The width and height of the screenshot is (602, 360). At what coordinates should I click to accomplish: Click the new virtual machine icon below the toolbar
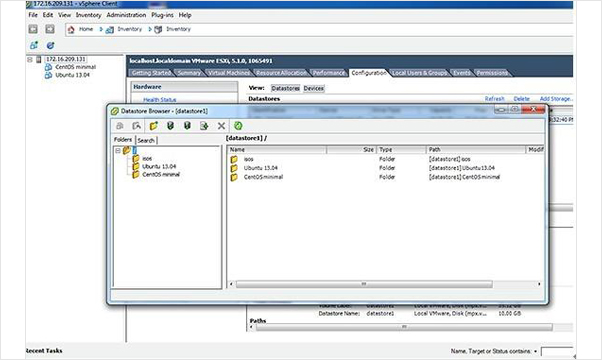pyautogui.click(x=34, y=45)
